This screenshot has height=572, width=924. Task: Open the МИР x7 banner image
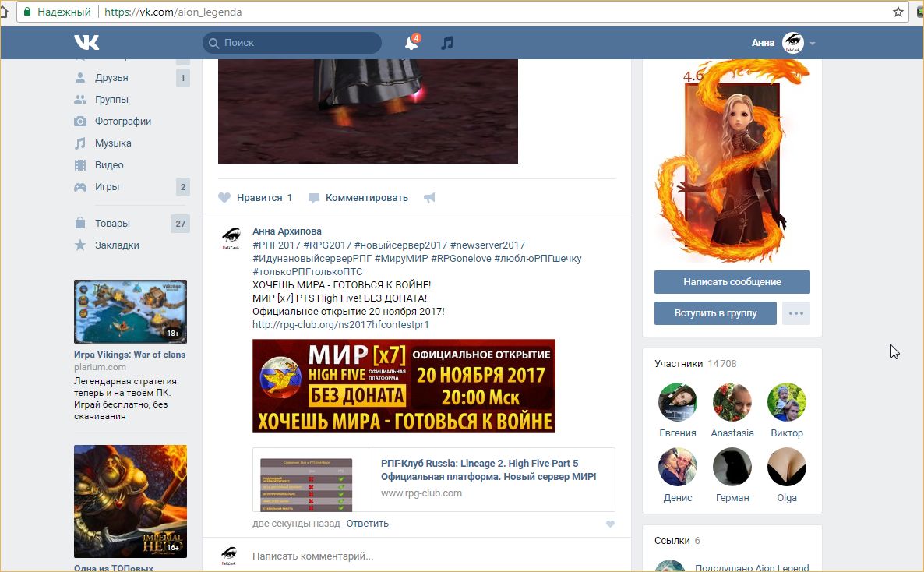click(404, 386)
